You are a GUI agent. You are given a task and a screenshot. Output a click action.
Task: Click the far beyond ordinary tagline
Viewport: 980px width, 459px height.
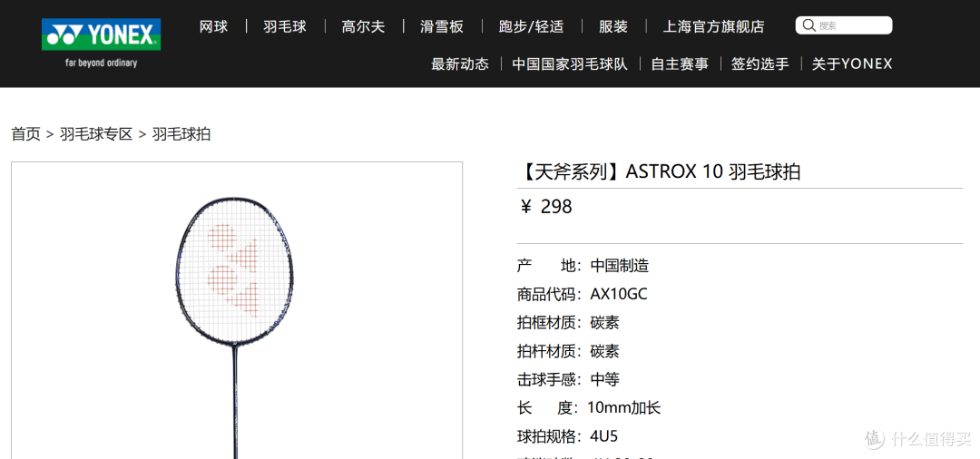click(x=102, y=63)
